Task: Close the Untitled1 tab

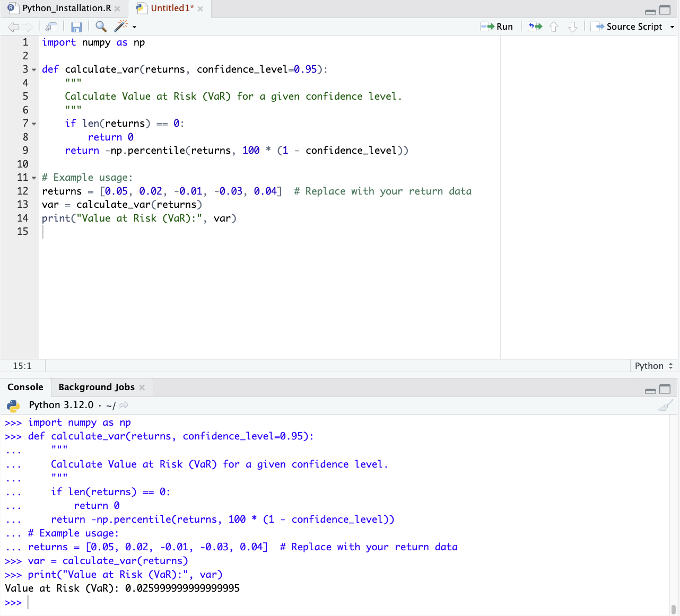Action: [200, 8]
